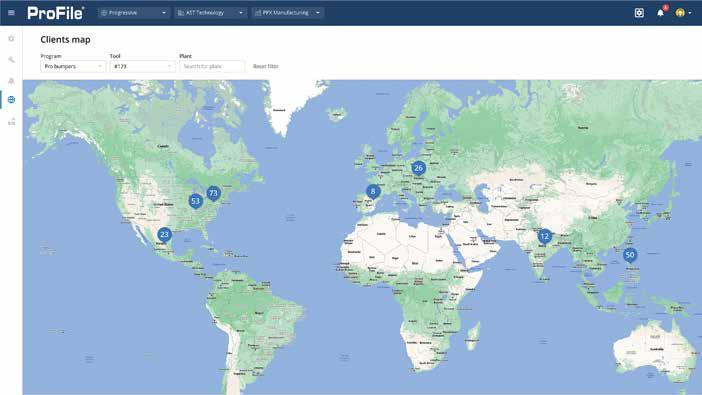Expand the PPX Manufacturing dropdown

click(287, 13)
